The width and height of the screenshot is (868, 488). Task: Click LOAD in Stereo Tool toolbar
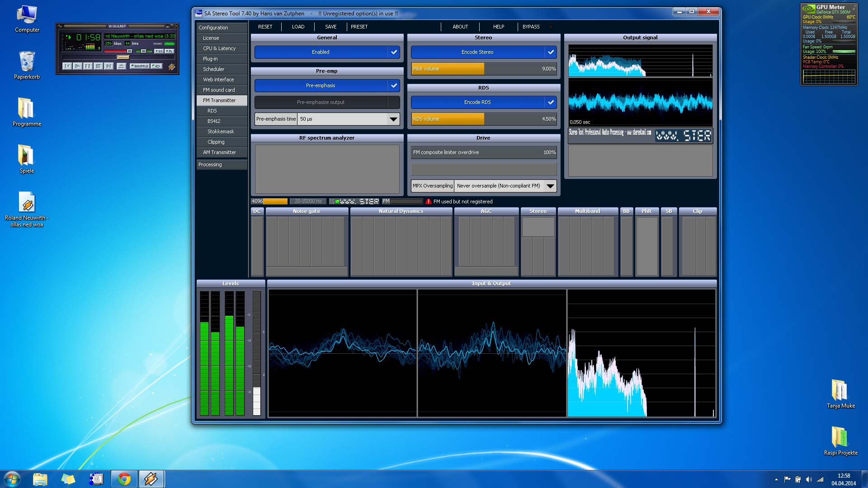(298, 27)
